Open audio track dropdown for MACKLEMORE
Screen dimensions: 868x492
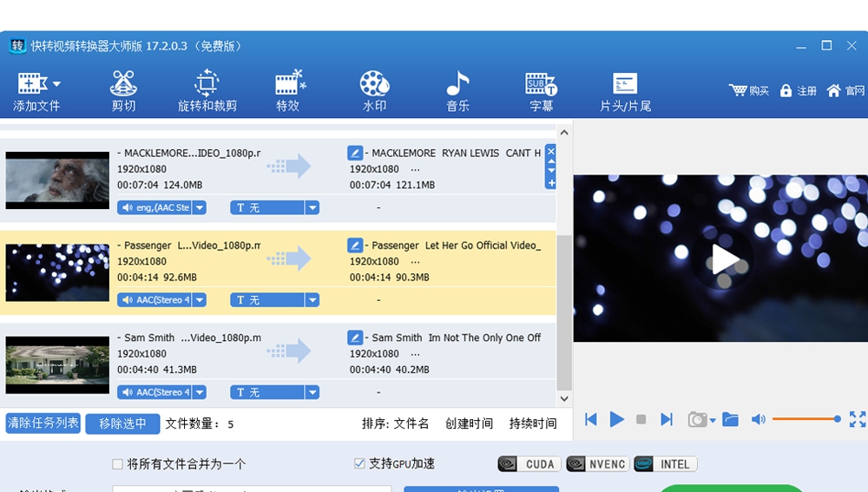click(x=200, y=207)
